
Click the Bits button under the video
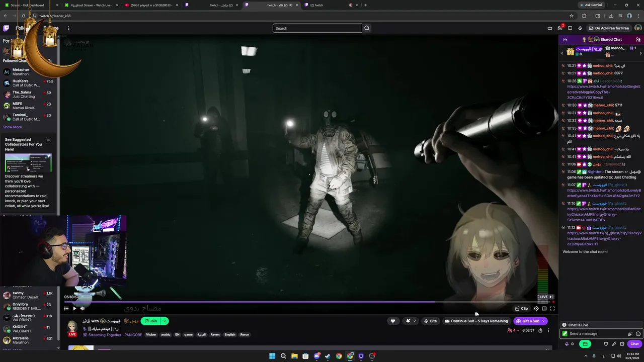pos(430,321)
